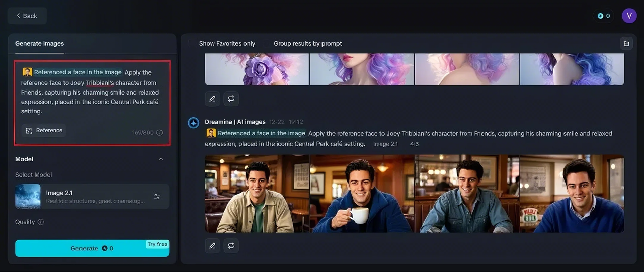Click the Try free badge
The image size is (644, 272).
pos(157,244)
